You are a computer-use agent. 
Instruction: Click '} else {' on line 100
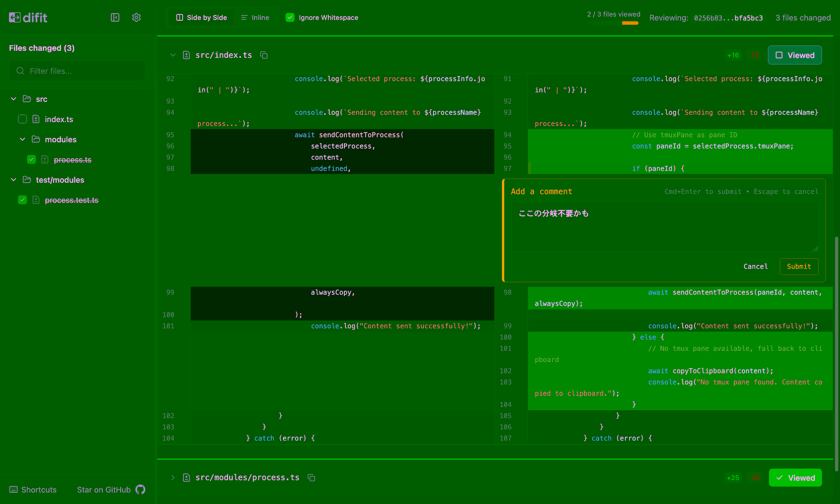pyautogui.click(x=648, y=337)
